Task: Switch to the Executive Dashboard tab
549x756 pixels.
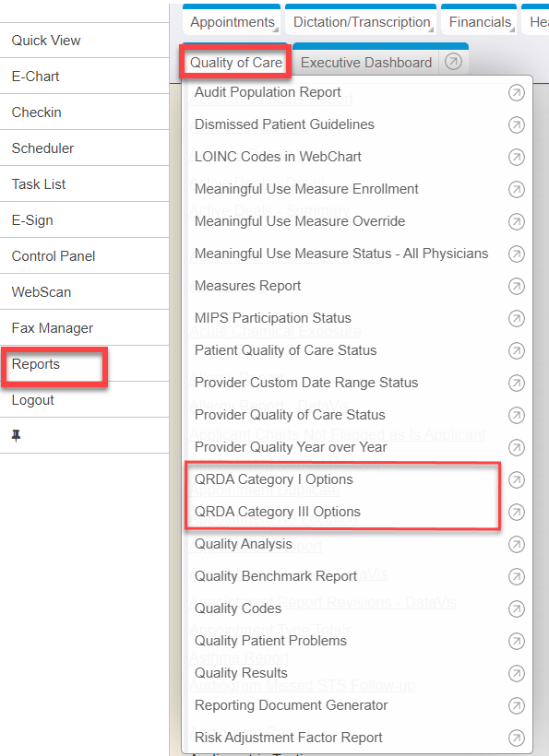Action: (366, 63)
